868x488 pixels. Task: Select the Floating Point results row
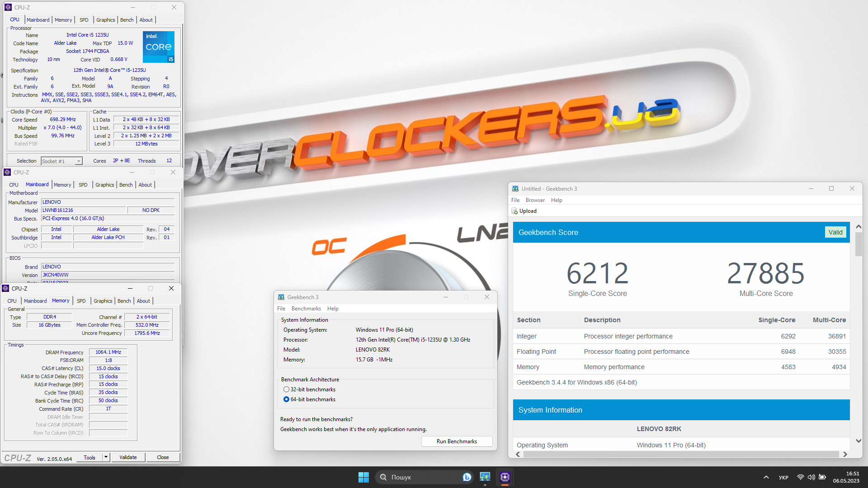(x=681, y=352)
